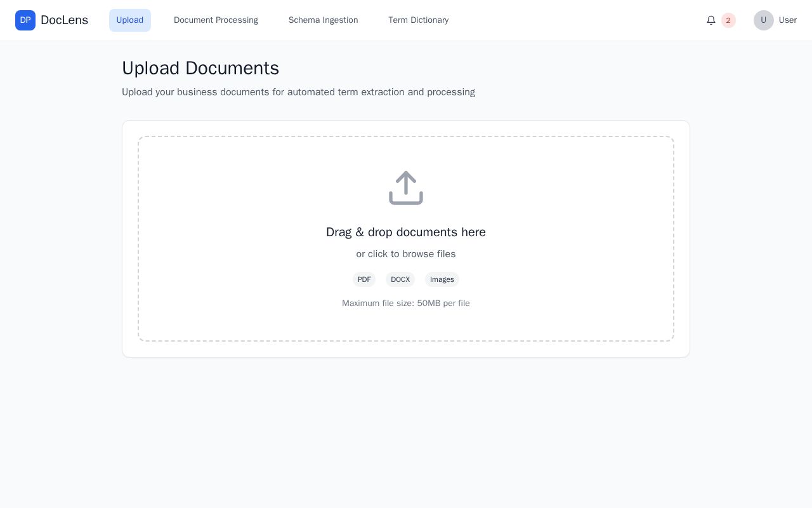Screen dimensions: 812x508
Task: Click the red notification count badge
Action: 728,20
